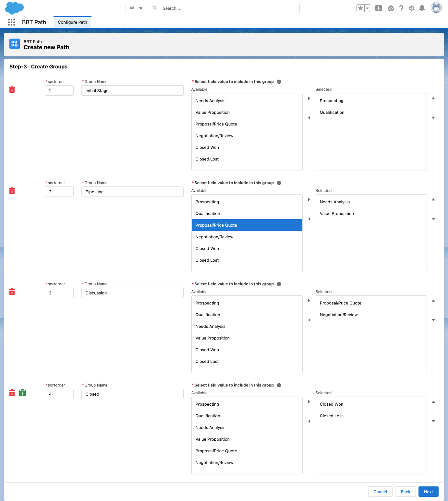Click the Group Name field containing Closed
The height and width of the screenshot is (501, 448).
point(132,394)
